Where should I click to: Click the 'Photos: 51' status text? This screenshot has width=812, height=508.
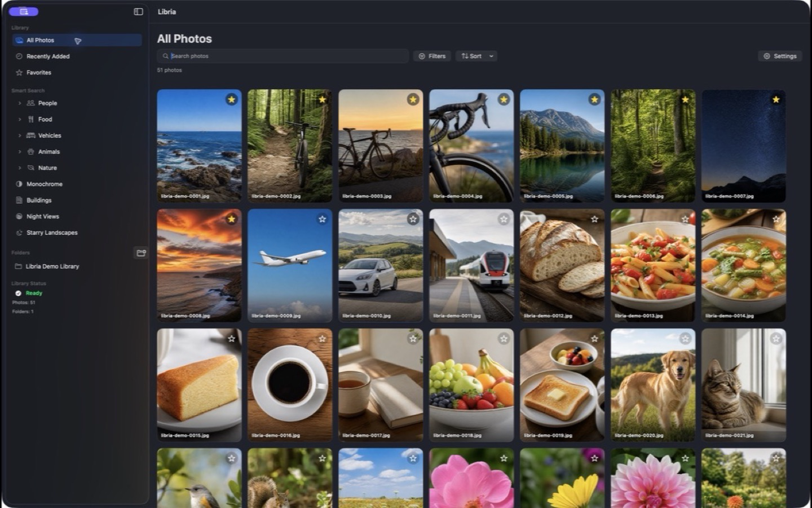click(x=24, y=303)
